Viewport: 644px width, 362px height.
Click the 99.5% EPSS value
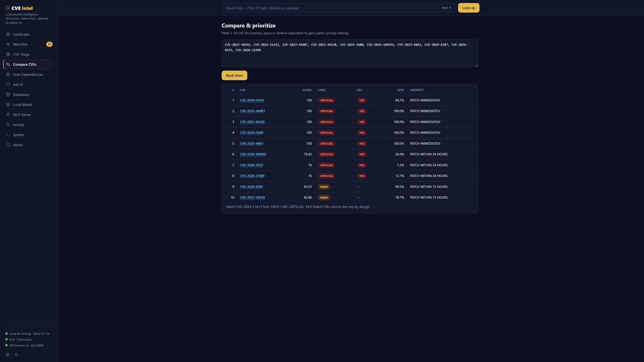(399, 187)
